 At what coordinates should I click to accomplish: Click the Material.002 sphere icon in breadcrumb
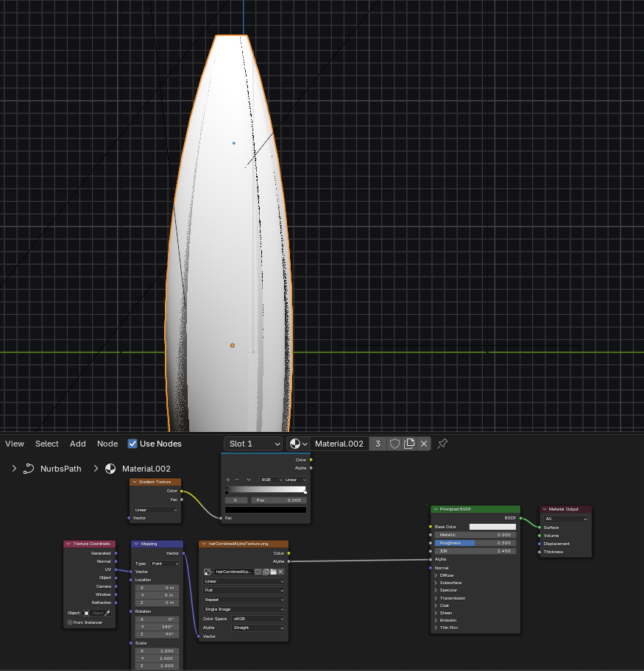click(x=110, y=469)
